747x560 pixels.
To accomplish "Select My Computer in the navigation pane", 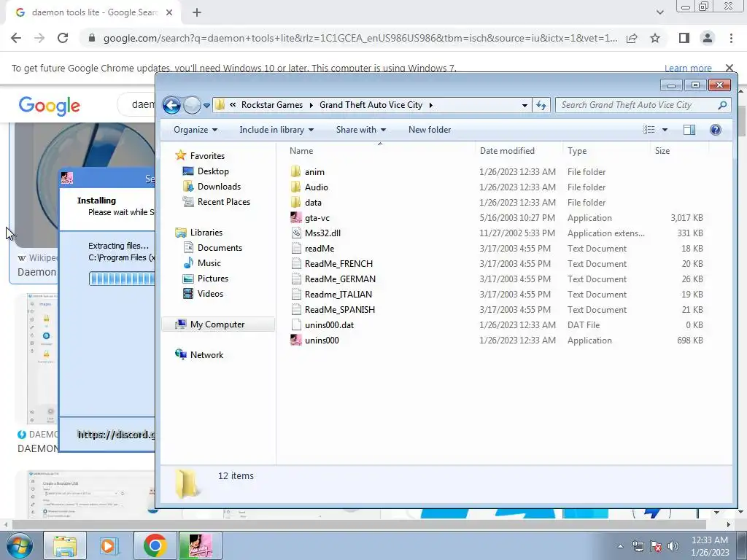I will coord(217,324).
